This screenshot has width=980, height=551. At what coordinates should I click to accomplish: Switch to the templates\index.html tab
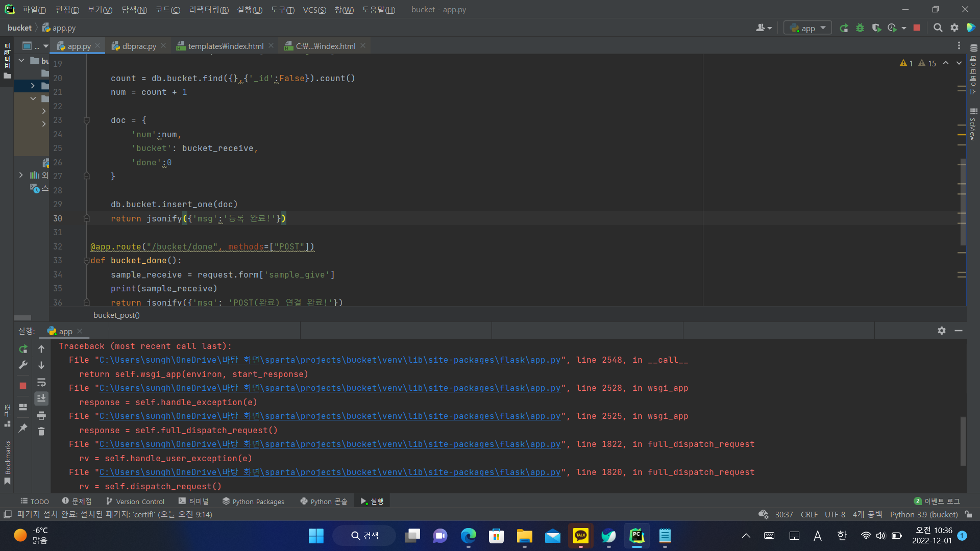(225, 46)
